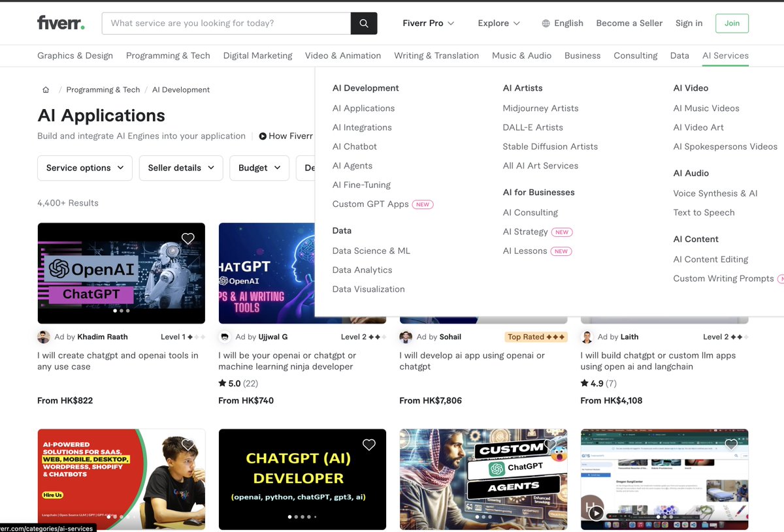
Task: Select DALL-E Artists
Action: point(532,127)
